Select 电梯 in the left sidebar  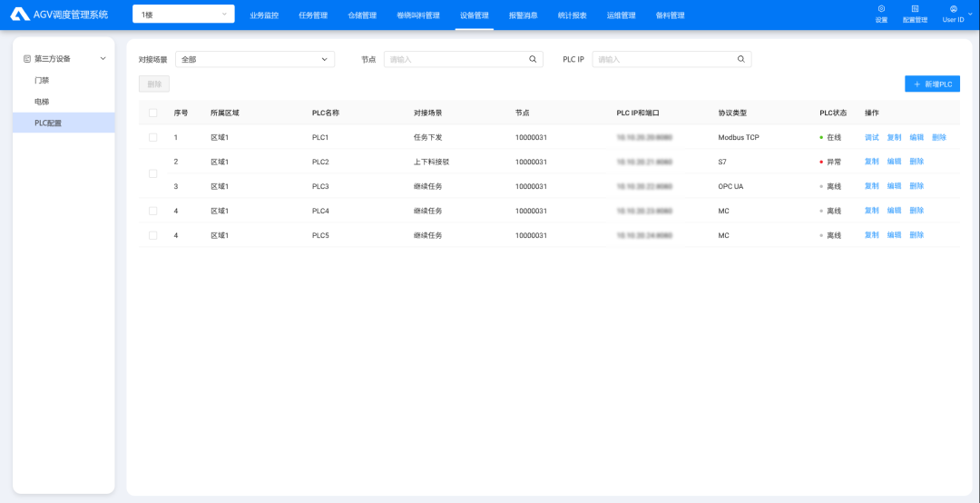[42, 102]
